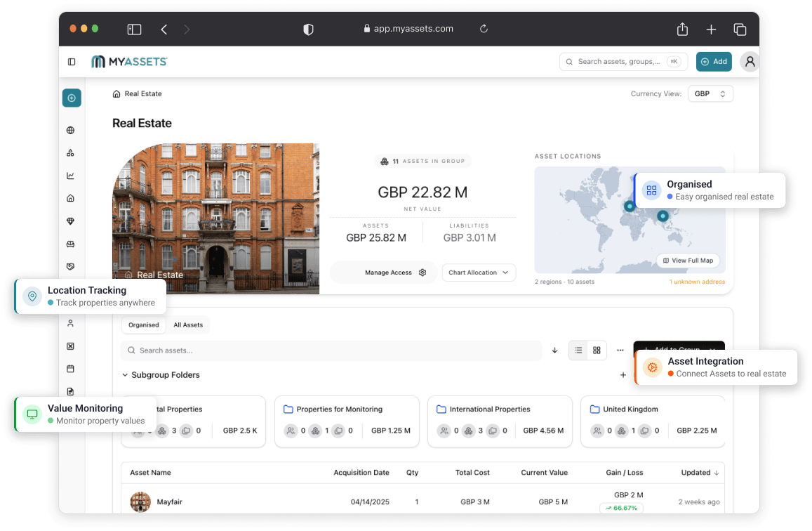Switch to list view layout

(578, 350)
